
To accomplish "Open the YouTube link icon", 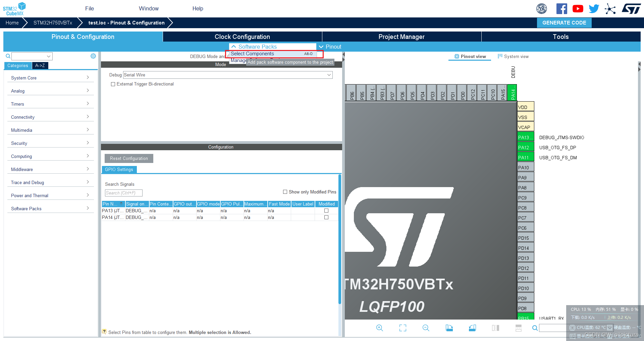I will point(578,9).
